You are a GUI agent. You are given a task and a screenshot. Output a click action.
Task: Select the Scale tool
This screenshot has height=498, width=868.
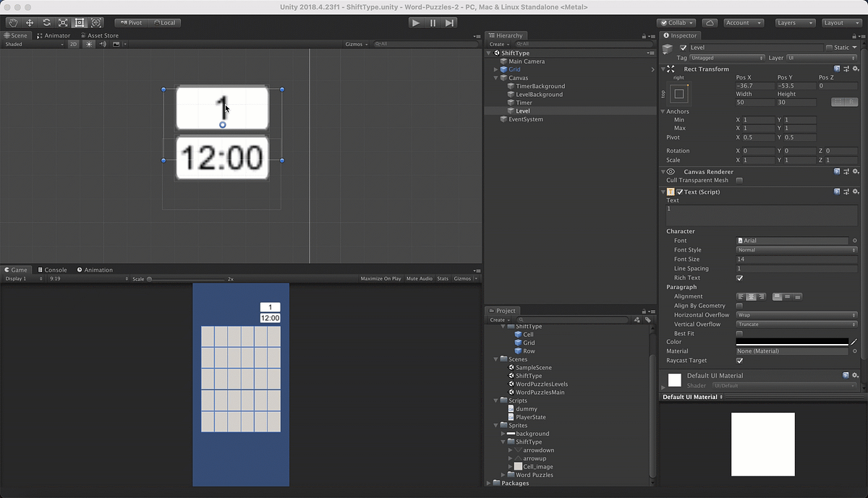point(63,22)
